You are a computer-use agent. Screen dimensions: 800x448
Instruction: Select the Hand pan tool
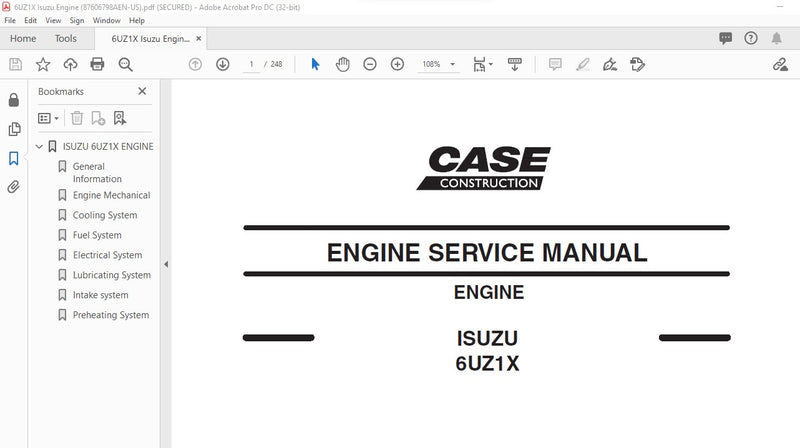point(342,64)
